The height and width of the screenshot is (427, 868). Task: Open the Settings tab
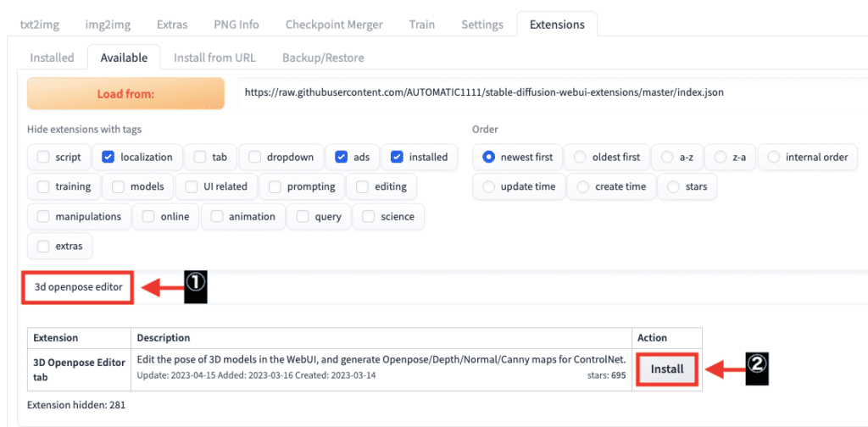482,25
